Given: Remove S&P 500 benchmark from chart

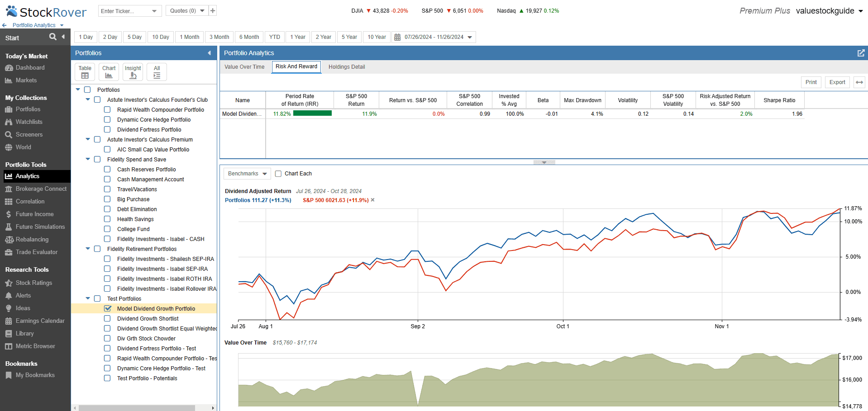Looking at the screenshot, I should coord(372,200).
